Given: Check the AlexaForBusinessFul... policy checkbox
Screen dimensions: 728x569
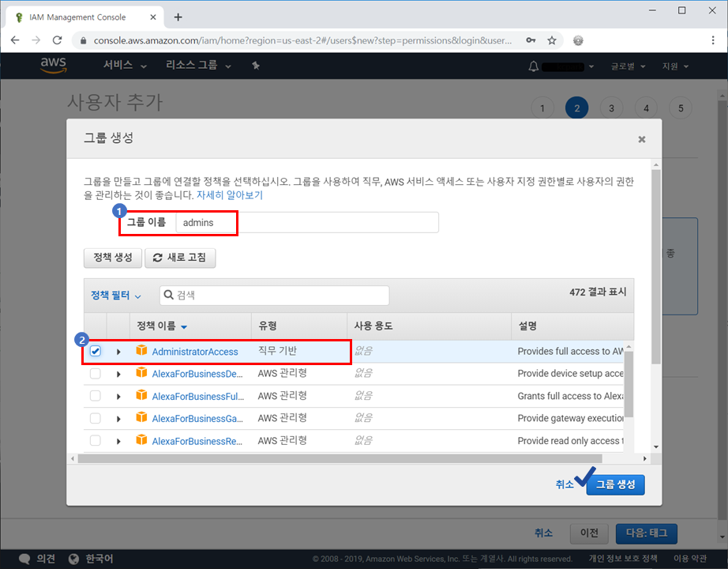Looking at the screenshot, I should tap(96, 396).
